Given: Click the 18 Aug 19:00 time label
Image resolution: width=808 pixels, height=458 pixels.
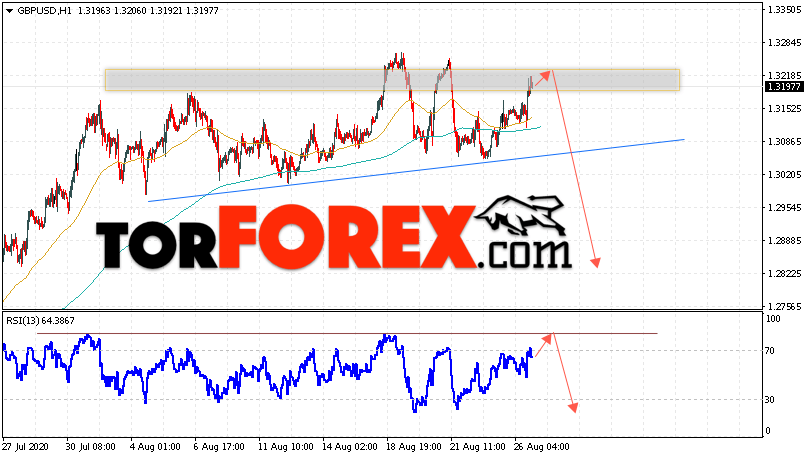Looking at the screenshot, I should 414,447.
